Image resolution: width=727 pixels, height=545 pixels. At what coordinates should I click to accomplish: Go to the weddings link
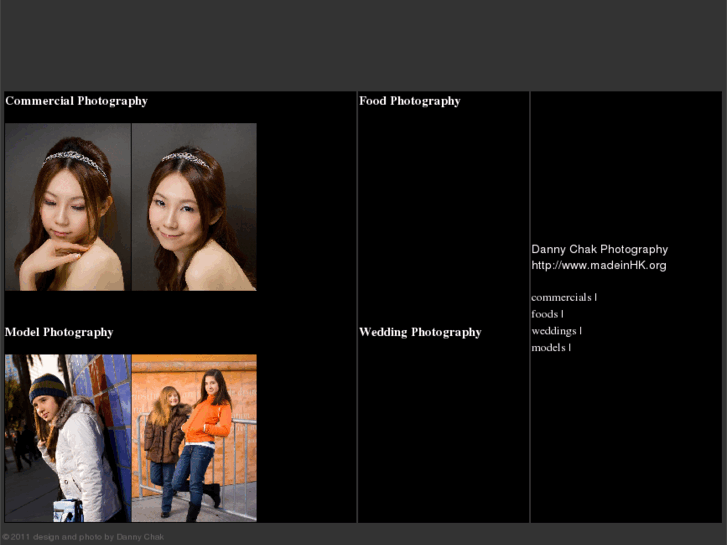554,331
